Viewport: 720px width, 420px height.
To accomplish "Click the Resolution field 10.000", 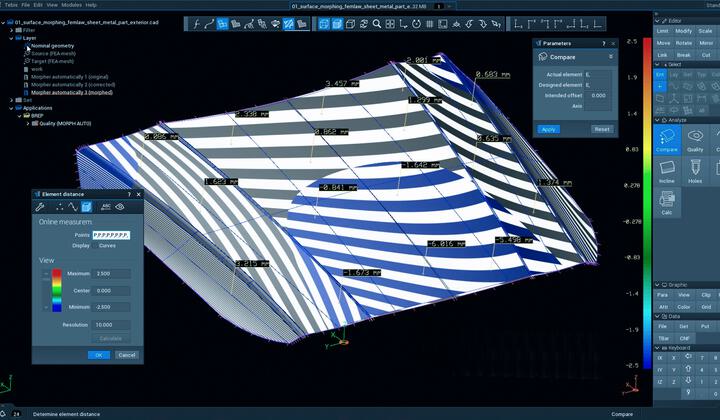I will [x=111, y=325].
